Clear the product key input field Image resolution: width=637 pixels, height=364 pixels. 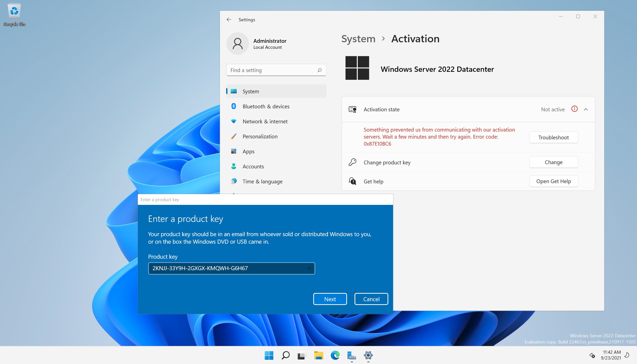point(309,268)
